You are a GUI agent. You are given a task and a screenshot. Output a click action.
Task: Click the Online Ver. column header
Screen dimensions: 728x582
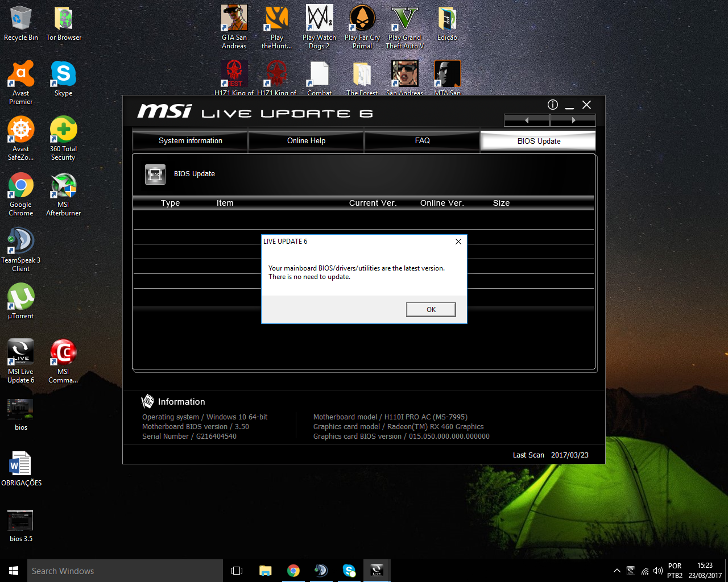pos(442,203)
